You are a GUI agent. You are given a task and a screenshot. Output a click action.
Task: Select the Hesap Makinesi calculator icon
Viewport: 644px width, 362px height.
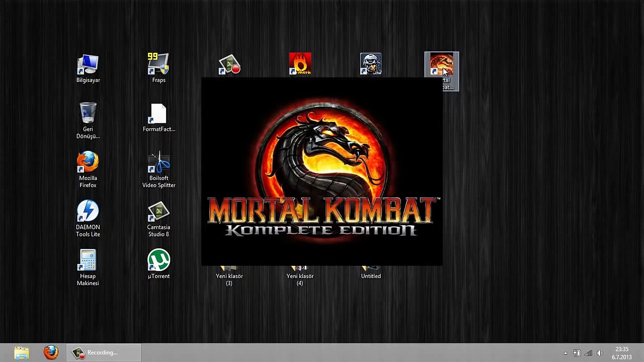88,268
